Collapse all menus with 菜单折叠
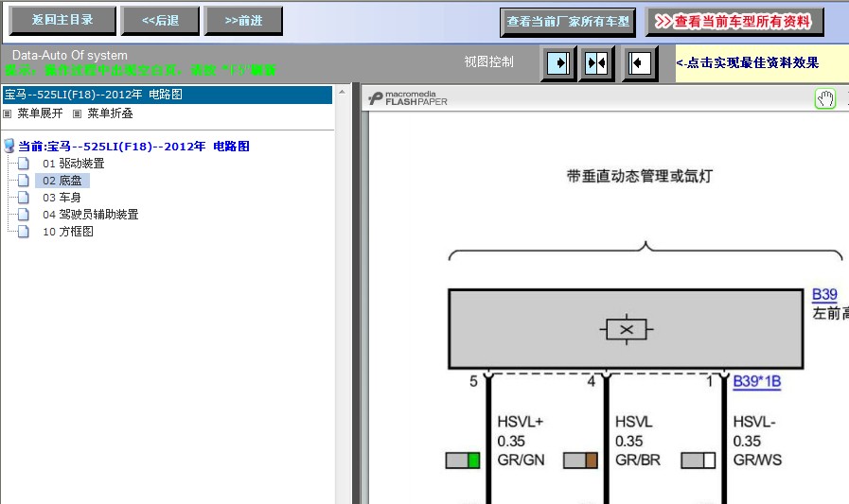 coord(110,113)
